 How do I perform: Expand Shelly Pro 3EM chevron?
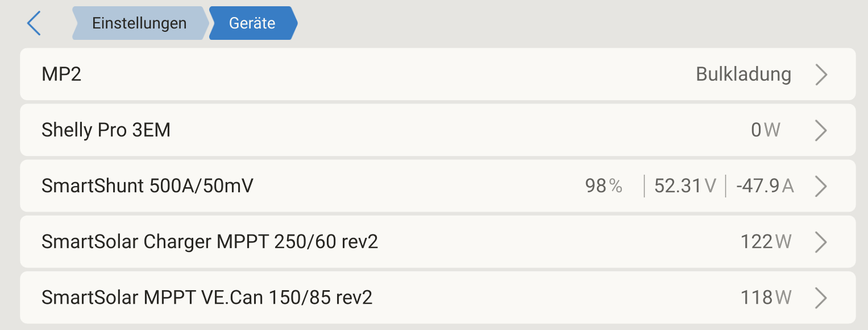[821, 130]
